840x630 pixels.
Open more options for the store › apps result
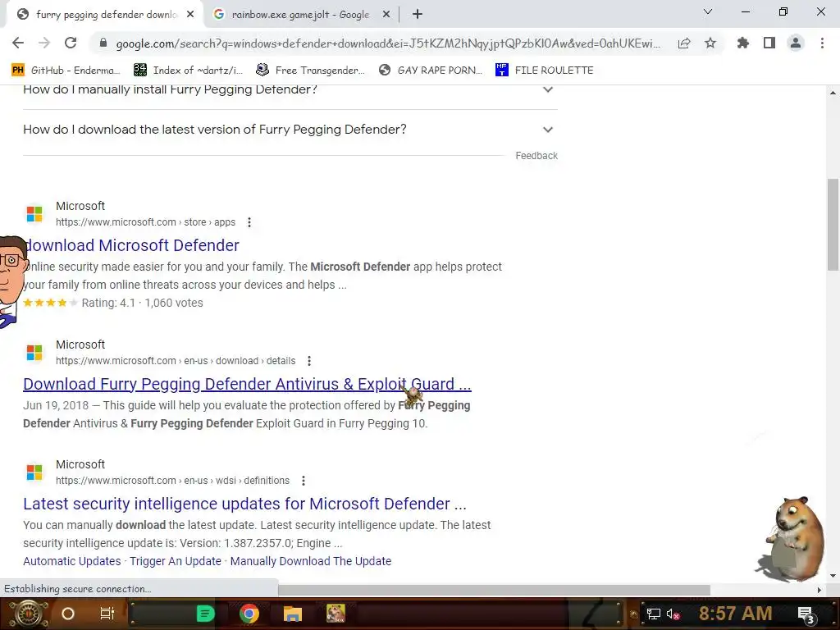(x=249, y=222)
